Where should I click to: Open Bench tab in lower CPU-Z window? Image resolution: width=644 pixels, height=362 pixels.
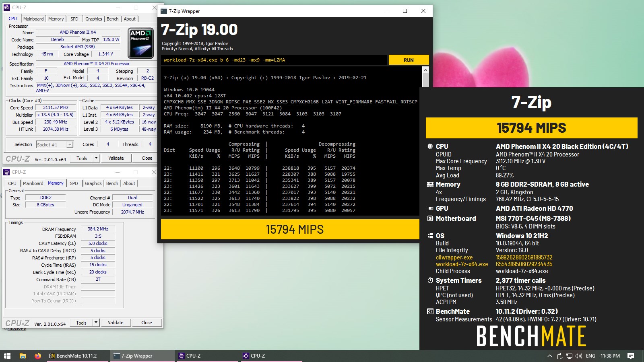point(112,183)
